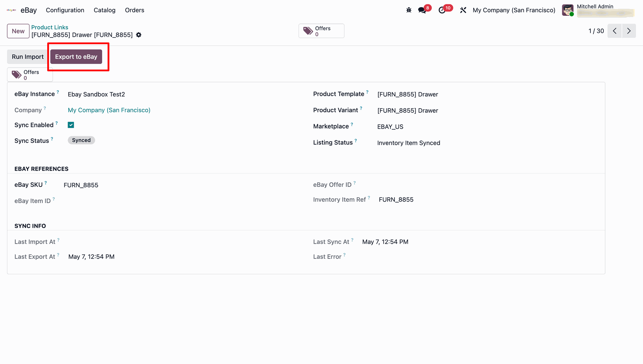Click the 1 / 30 pager counter
The height and width of the screenshot is (364, 643).
pyautogui.click(x=596, y=31)
